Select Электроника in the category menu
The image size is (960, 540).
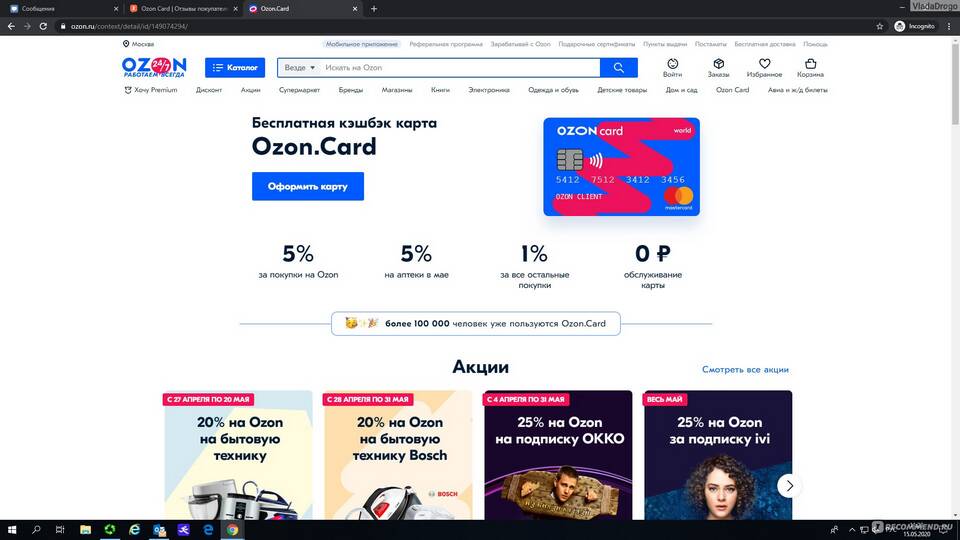(489, 90)
